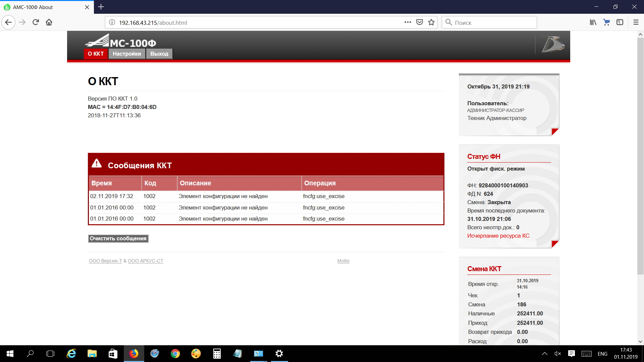The width and height of the screenshot is (644, 362).
Task: Bookmark this page with star icon
Action: coord(431,22)
